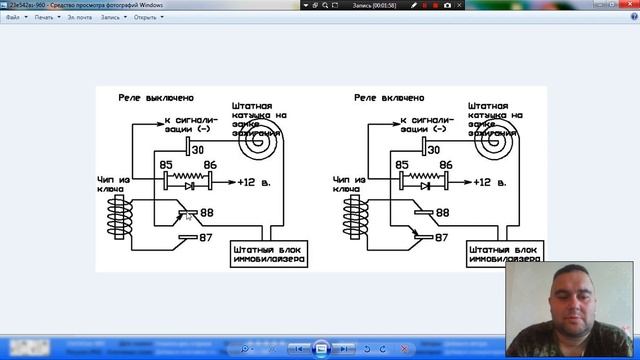The width and height of the screenshot is (640, 360).
Task: Delete the photo with the red X
Action: pyautogui.click(x=404, y=349)
